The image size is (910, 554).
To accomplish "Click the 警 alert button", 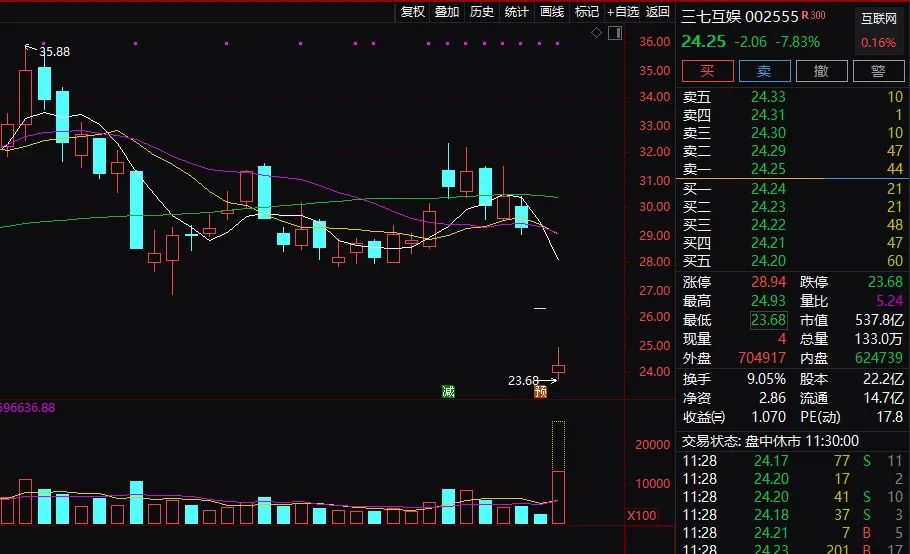I will point(878,71).
